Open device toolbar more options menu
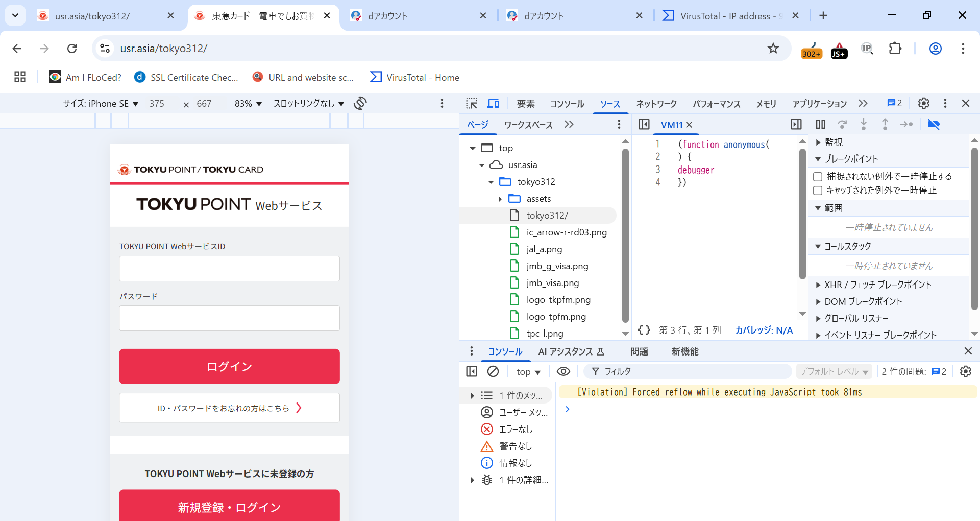 [x=442, y=103]
